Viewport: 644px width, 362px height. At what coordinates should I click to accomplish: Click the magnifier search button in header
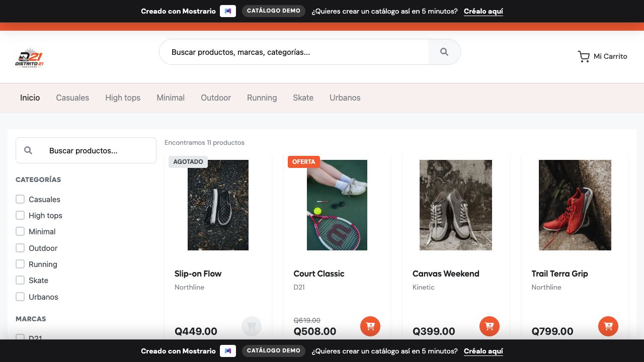[x=444, y=52]
